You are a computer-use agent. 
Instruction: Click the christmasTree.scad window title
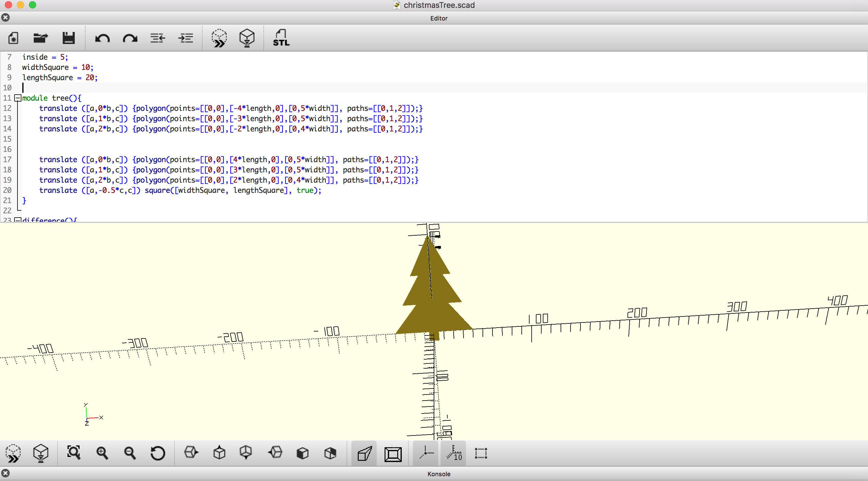tap(439, 5)
